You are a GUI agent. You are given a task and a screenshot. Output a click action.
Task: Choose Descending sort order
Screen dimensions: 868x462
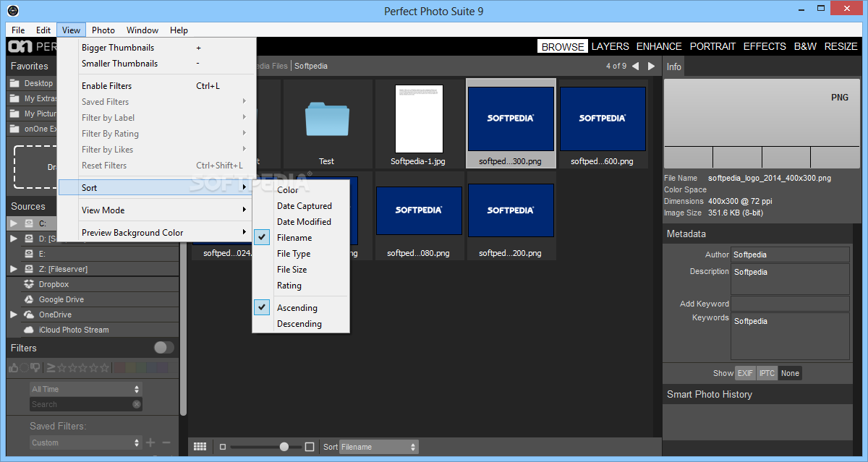pos(301,323)
